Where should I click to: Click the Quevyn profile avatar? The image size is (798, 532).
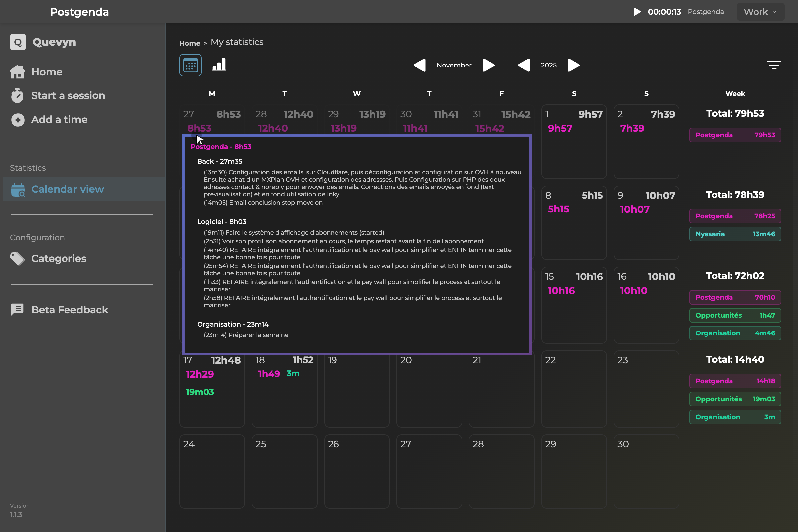tap(18, 42)
